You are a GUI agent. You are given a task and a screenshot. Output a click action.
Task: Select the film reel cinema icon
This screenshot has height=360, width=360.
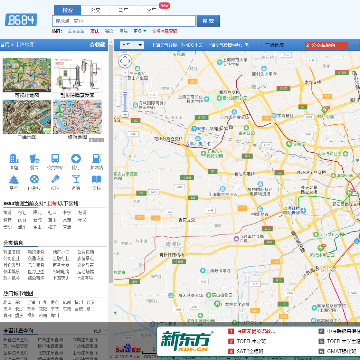tap(34, 179)
